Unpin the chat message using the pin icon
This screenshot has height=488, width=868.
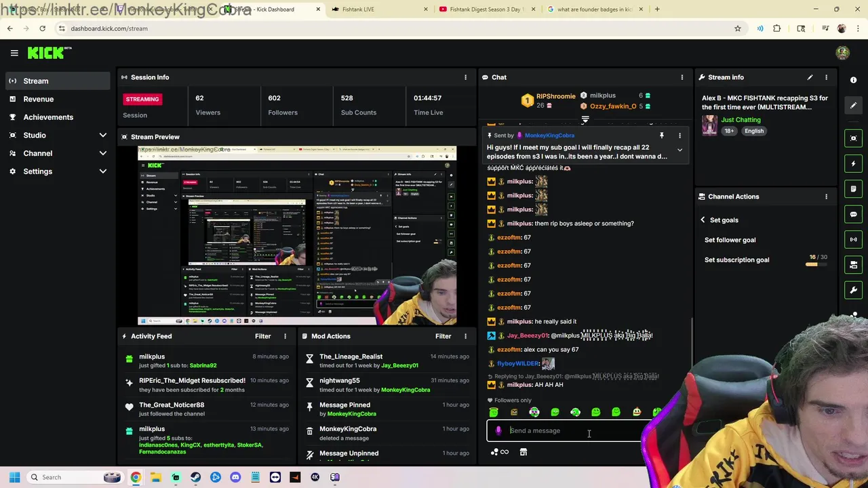coord(662,136)
